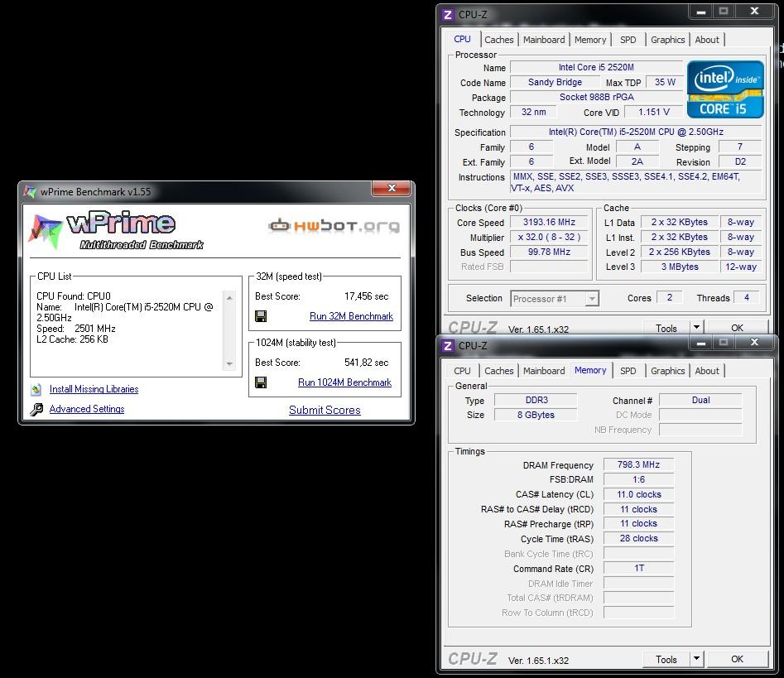Close the wPrime Benchmark window
Image resolution: width=784 pixels, height=678 pixels.
pyautogui.click(x=392, y=188)
